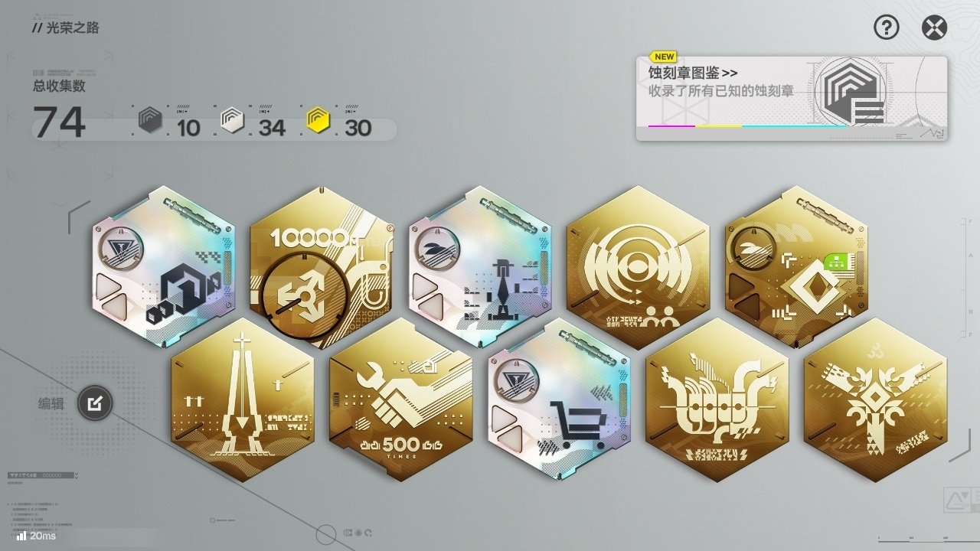The image size is (980, 551).
Task: Select the gold handshake 500 times medal
Action: [x=401, y=400]
